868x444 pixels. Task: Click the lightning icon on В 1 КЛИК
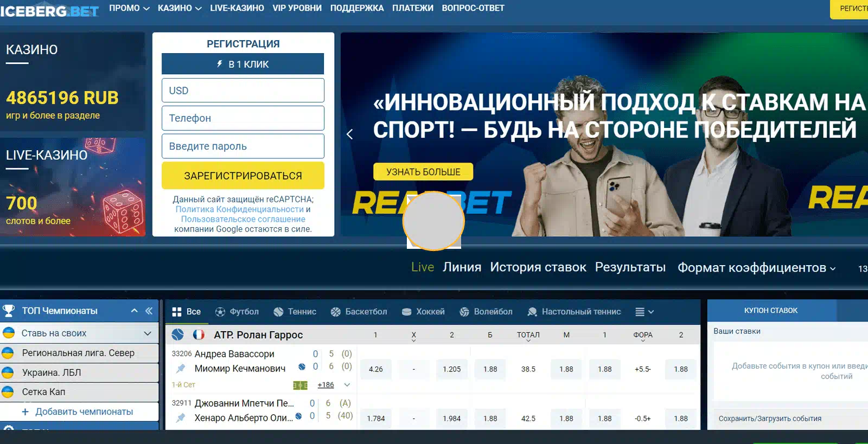[x=220, y=64]
